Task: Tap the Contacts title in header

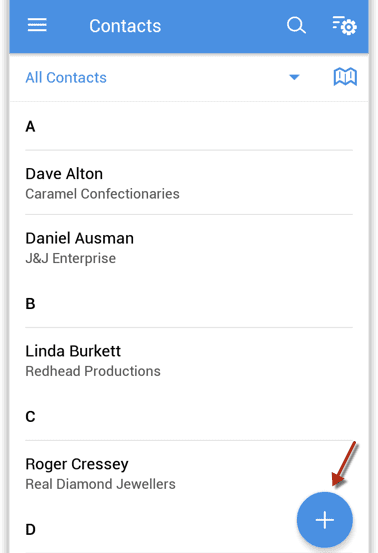Action: 125,26
